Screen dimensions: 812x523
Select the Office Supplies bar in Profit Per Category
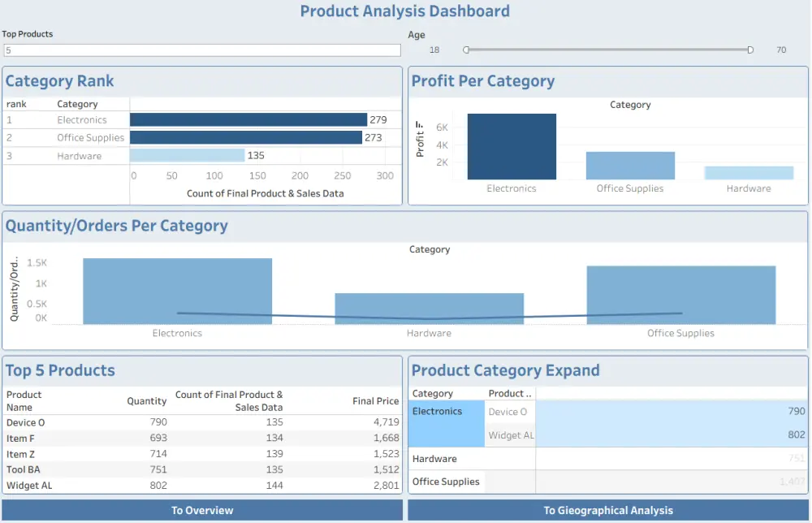629,163
